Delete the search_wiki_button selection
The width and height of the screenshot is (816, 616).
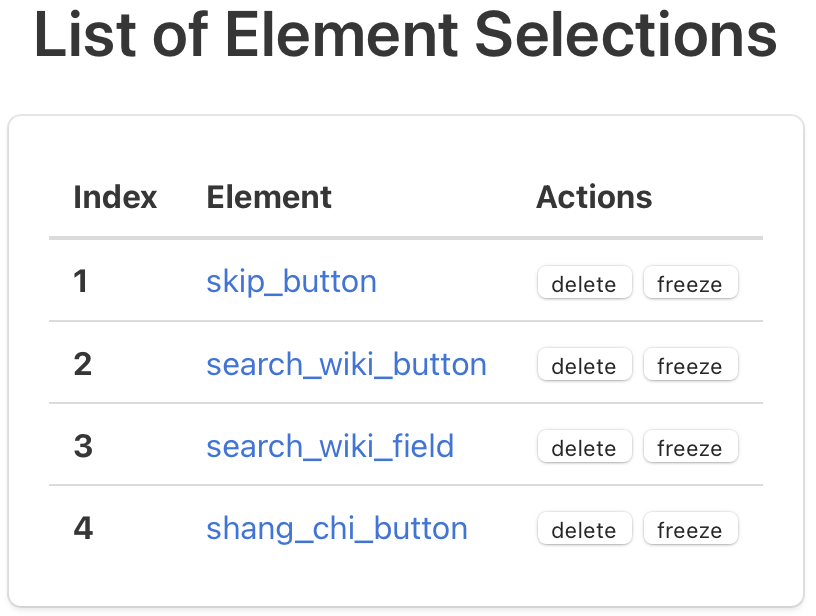point(584,365)
